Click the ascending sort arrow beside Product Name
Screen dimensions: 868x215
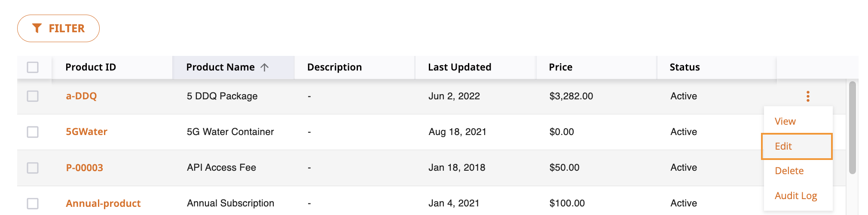[265, 67]
